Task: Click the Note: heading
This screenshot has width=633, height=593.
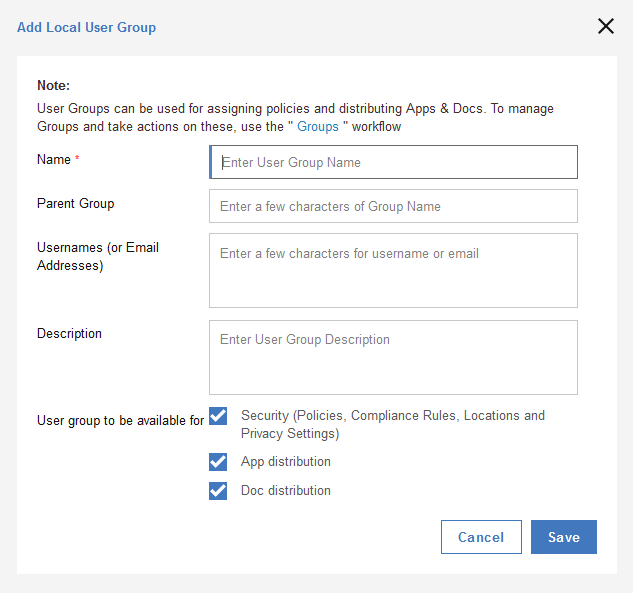Action: pyautogui.click(x=53, y=85)
